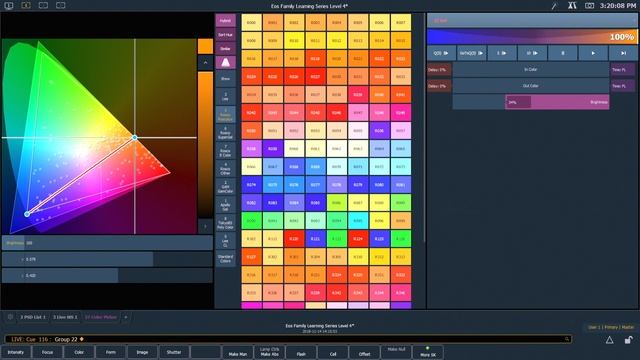This screenshot has width=640, height=360.
Task: Click the camera snapshot icon in top bar
Action: (x=589, y=6)
